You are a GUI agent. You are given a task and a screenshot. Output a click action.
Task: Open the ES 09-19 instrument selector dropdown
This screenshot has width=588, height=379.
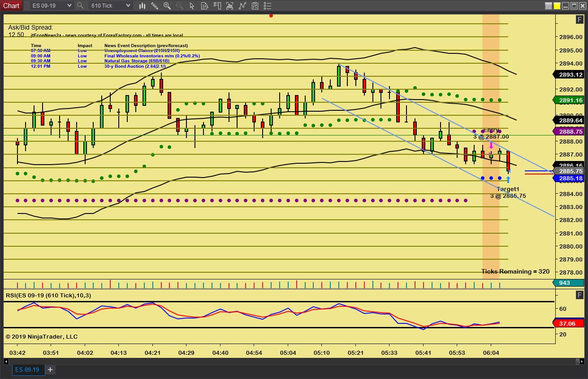pyautogui.click(x=52, y=6)
